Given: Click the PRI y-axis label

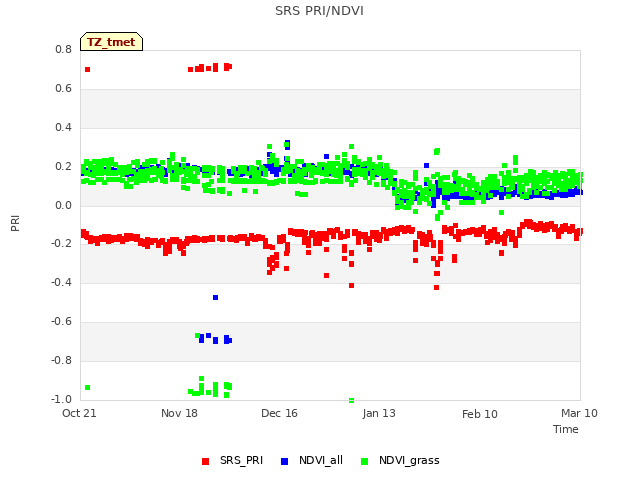Looking at the screenshot, I should [x=15, y=224].
